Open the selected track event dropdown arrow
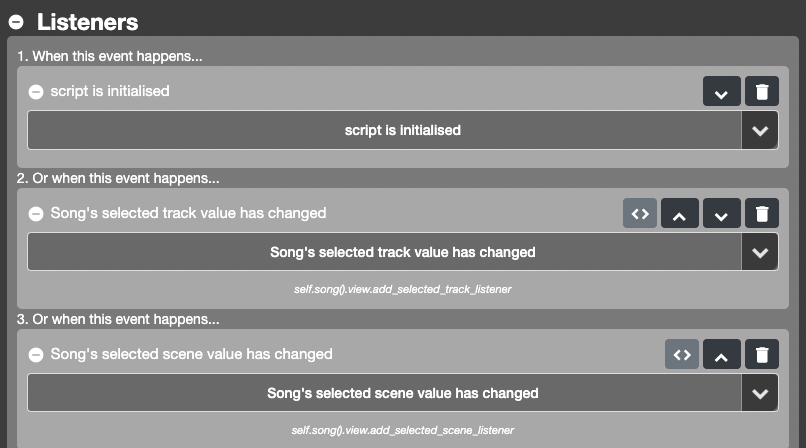 point(760,252)
